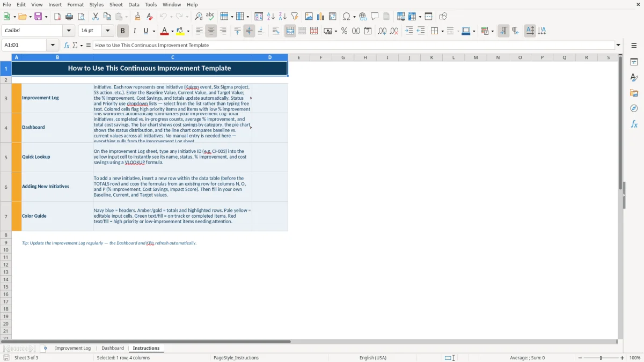644x362 pixels.
Task: Open the Font Name dropdown
Action: (69, 31)
